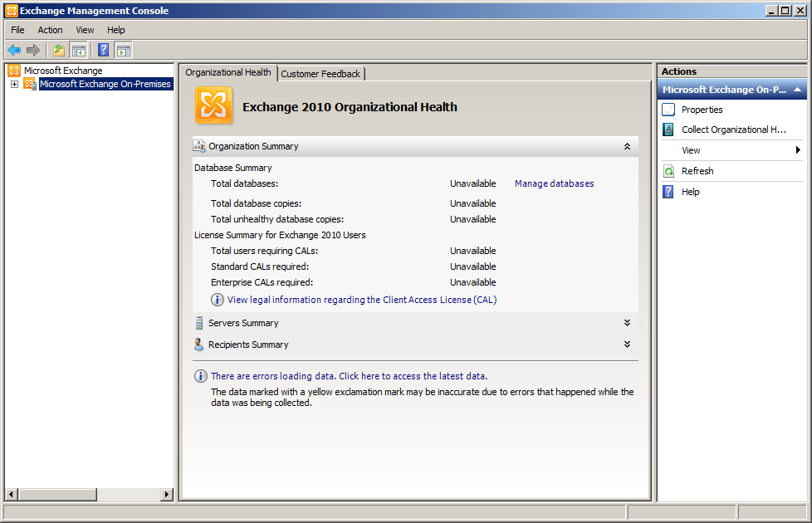Click the tree pane horizontal scrollbar right arrow
This screenshot has width=812, height=523.
167,494
